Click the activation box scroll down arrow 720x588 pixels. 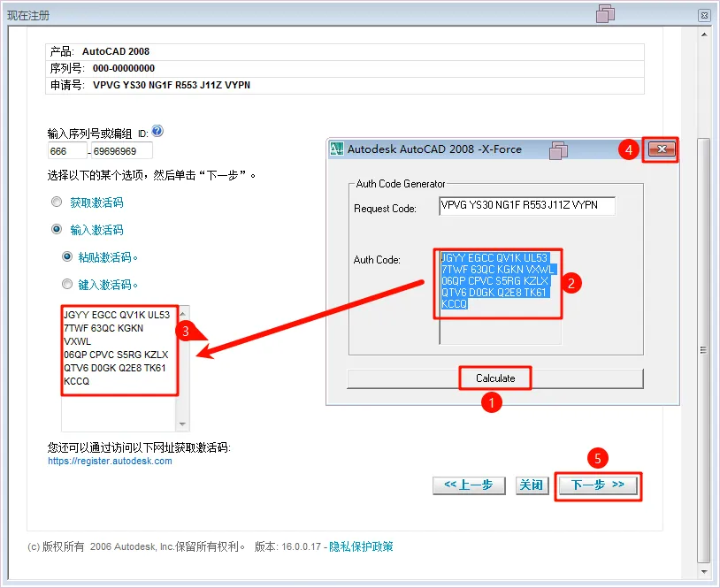pyautogui.click(x=183, y=424)
